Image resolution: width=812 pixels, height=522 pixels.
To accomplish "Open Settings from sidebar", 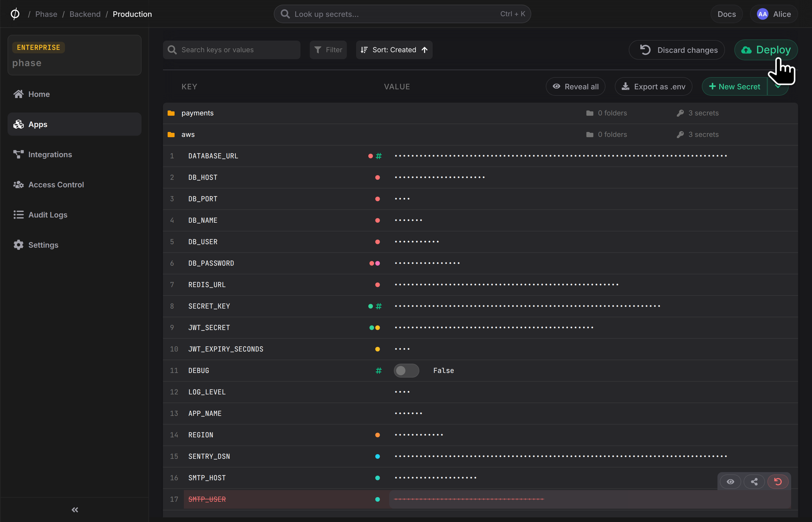I will [74, 245].
